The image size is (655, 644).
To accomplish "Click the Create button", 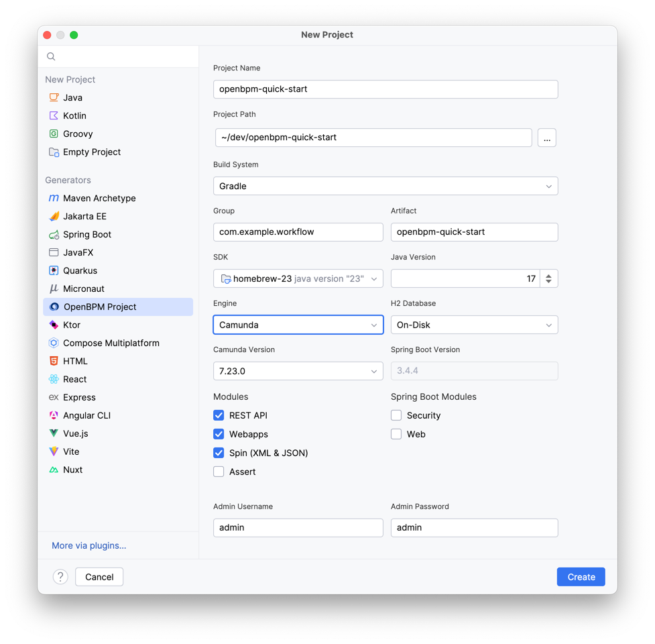I will 581,577.
